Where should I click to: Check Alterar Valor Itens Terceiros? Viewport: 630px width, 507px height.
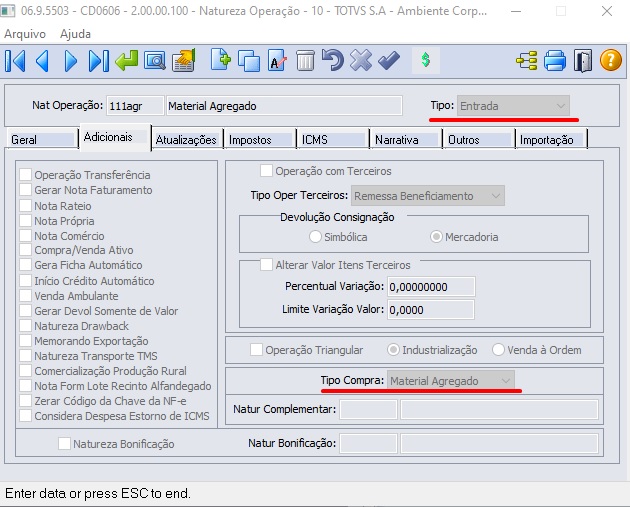pos(266,264)
